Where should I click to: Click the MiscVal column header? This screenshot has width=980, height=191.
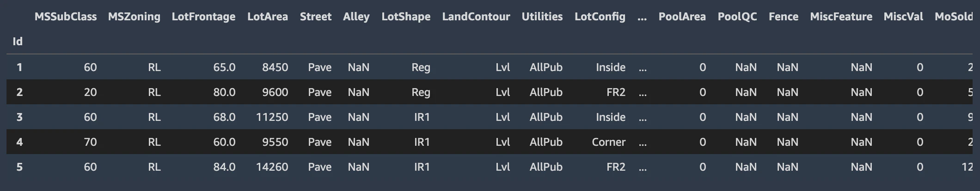pyautogui.click(x=903, y=17)
